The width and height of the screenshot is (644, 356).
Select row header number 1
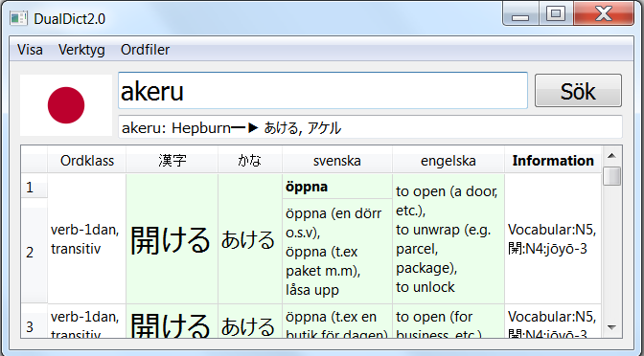coord(34,187)
